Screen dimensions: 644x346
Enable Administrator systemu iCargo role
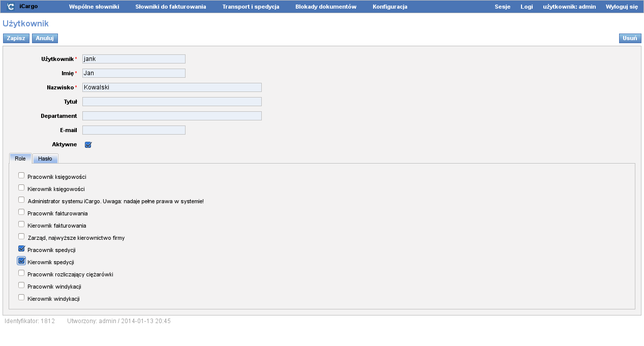[21, 200]
